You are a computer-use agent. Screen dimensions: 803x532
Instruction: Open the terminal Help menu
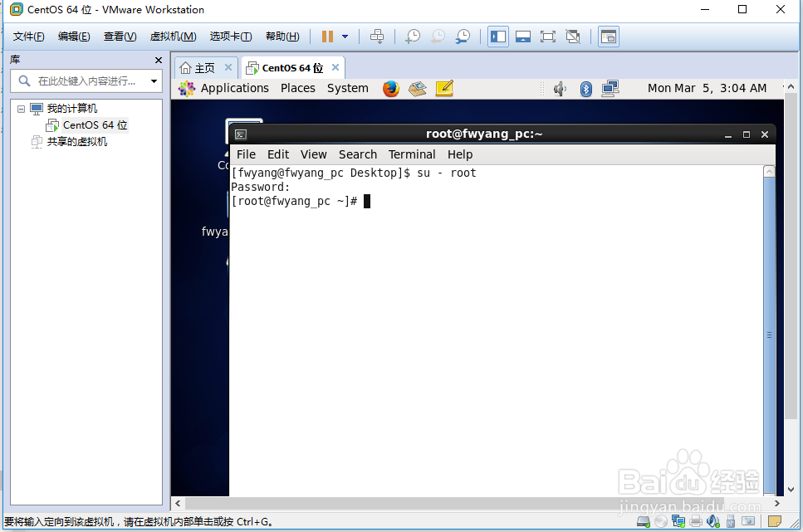[x=460, y=154]
